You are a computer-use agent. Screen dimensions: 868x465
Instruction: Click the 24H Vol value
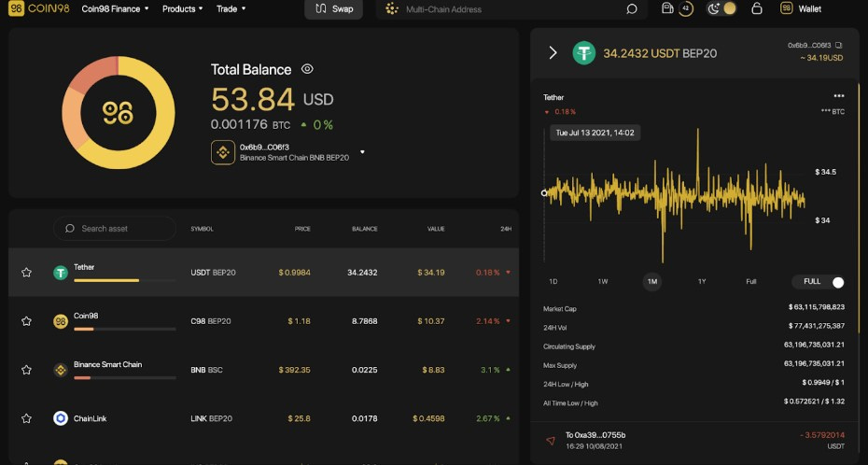817,326
